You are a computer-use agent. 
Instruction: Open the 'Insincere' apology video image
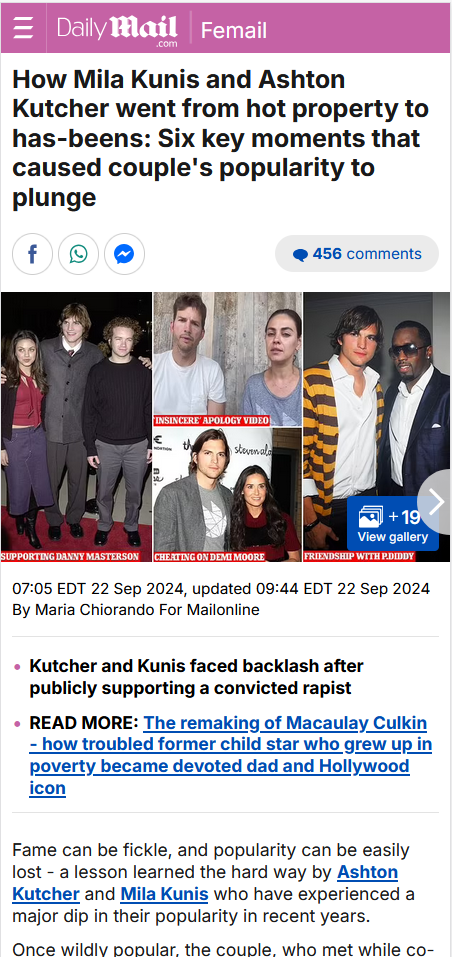tap(228, 359)
